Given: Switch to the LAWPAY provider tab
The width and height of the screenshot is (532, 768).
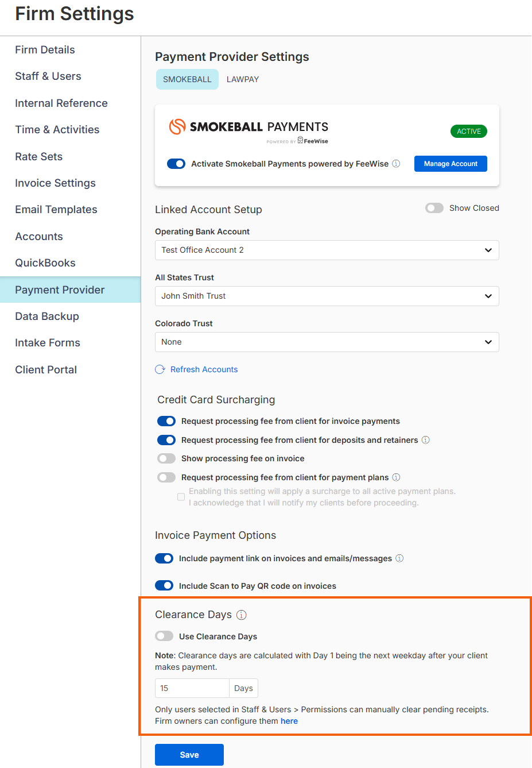Looking at the screenshot, I should point(243,79).
